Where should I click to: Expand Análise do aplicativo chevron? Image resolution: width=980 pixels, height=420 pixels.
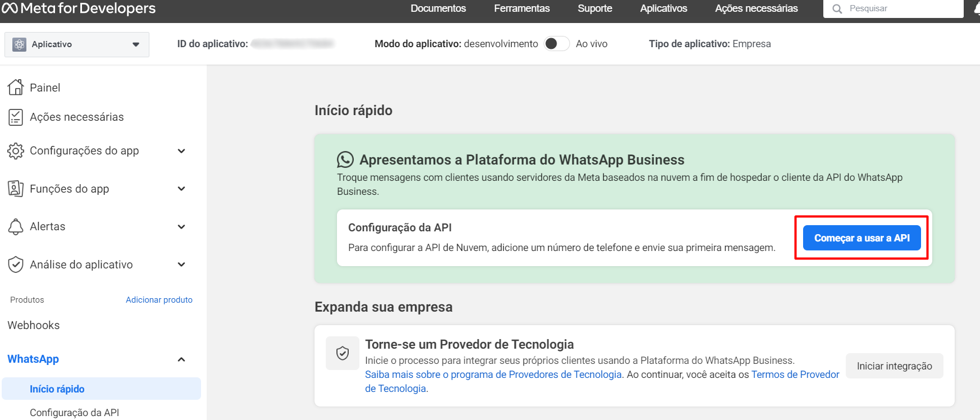(181, 264)
